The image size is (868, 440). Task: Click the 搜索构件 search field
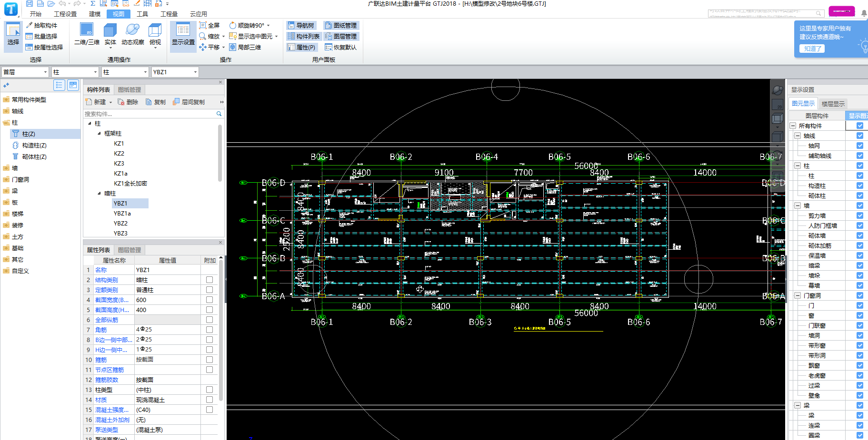tap(150, 114)
